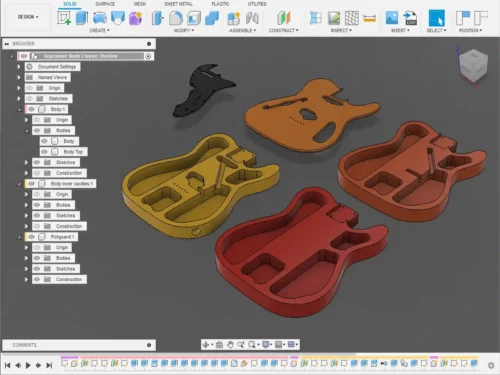
Task: Expand Sketches under Pickguard:1
Action: 26,269
